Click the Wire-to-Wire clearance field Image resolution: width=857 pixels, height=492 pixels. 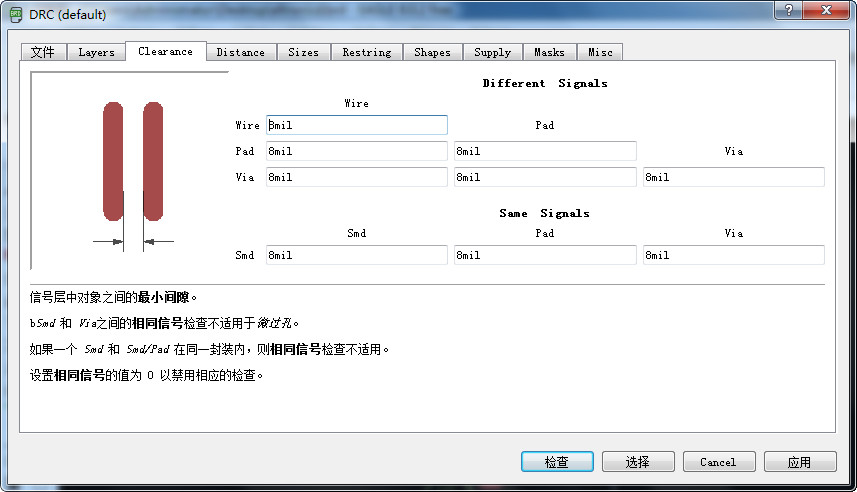tap(357, 125)
